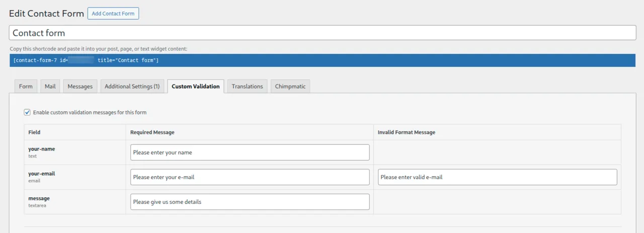Edit the message textarea required message field
Image resolution: width=644 pixels, height=233 pixels.
pos(250,202)
